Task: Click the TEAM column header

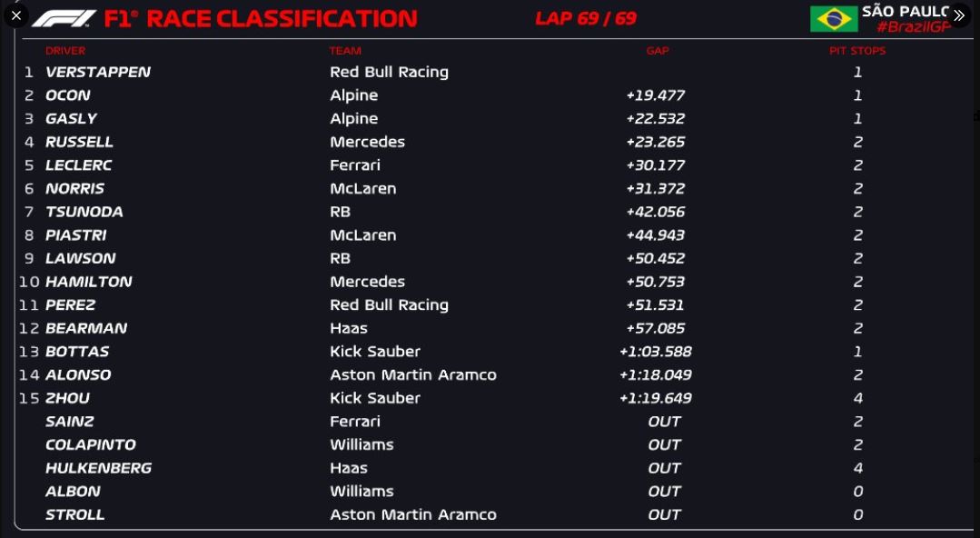Action: pyautogui.click(x=345, y=51)
